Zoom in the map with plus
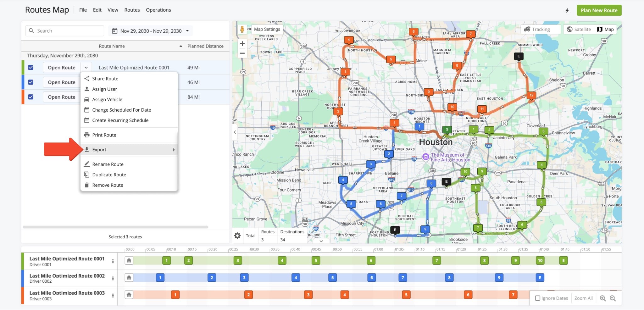Image resolution: width=644 pixels, height=310 pixels. point(242,44)
